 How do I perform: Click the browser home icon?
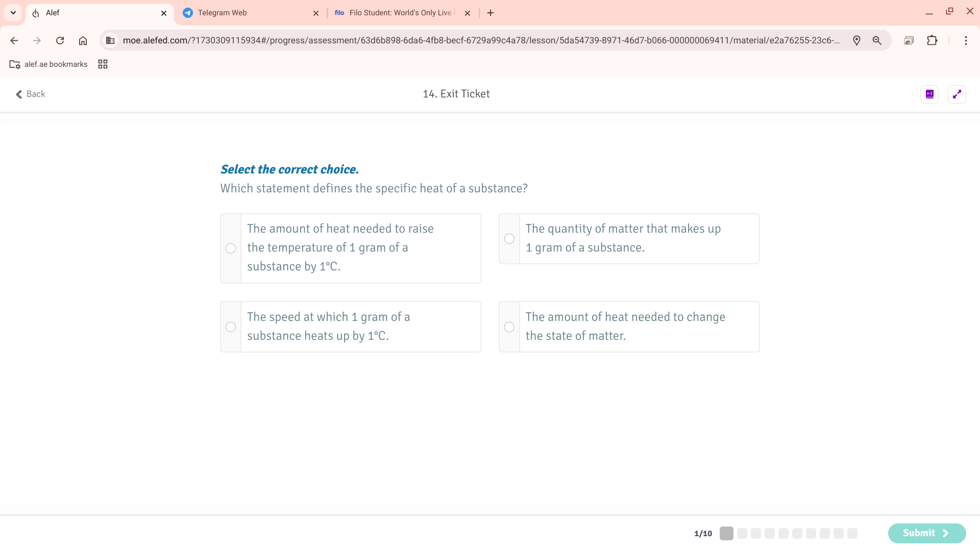point(83,40)
